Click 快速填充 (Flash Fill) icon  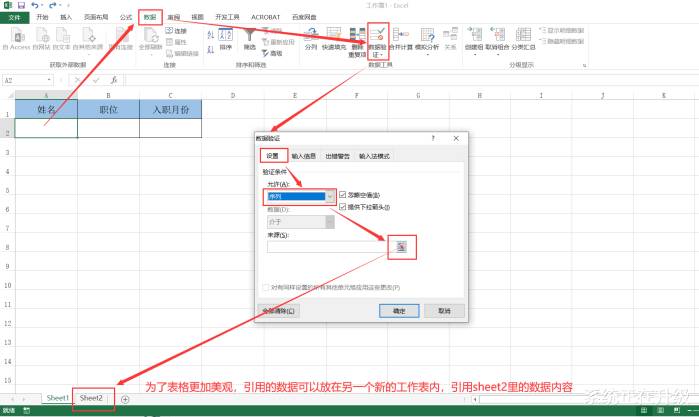pos(334,38)
